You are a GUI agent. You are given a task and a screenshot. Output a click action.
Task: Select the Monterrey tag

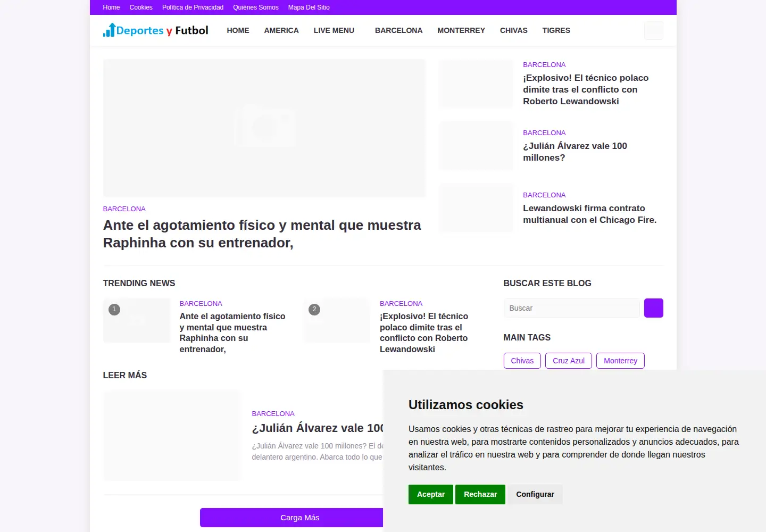620,361
